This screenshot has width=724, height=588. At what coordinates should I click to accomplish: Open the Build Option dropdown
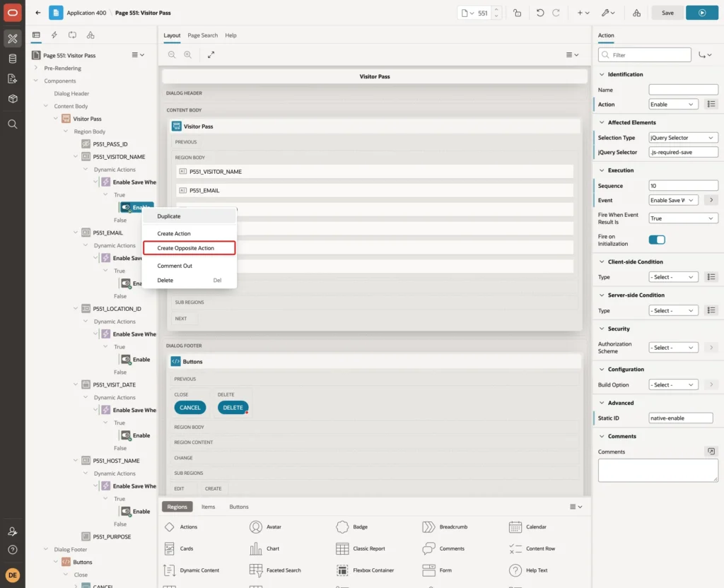673,385
